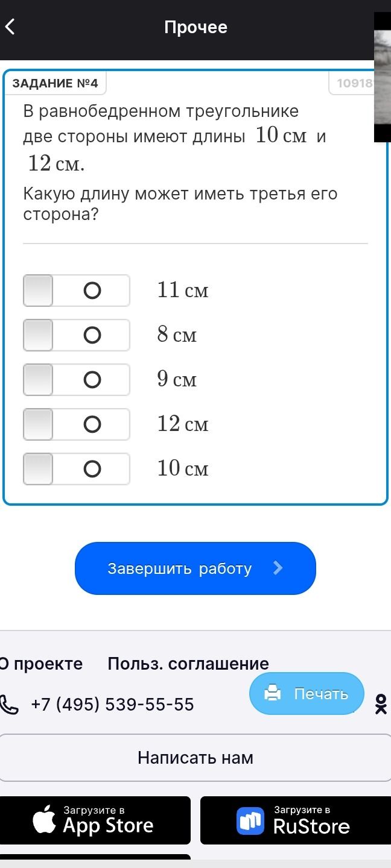
Task: Enable the 12 см answer option
Action: click(77, 424)
